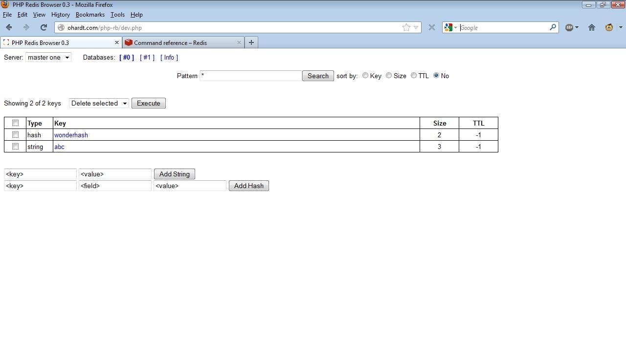Click the Greasemonkey icon in the toolbar
Image resolution: width=626 pixels, height=364 pixels.
[609, 27]
